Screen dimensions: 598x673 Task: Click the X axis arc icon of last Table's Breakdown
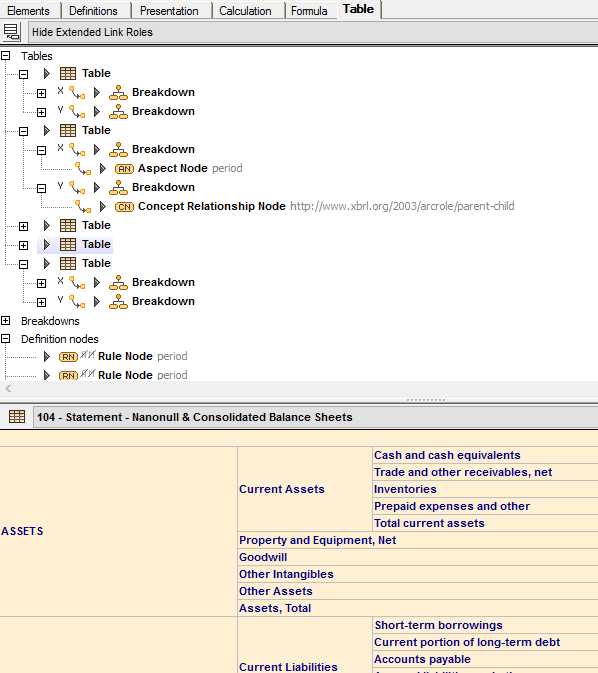77,282
